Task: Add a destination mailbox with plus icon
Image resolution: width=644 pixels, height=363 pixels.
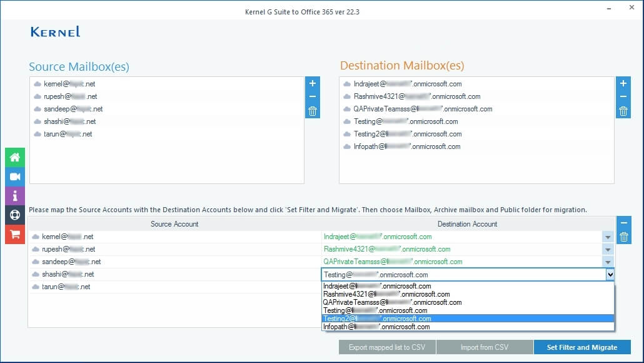Action: click(623, 83)
